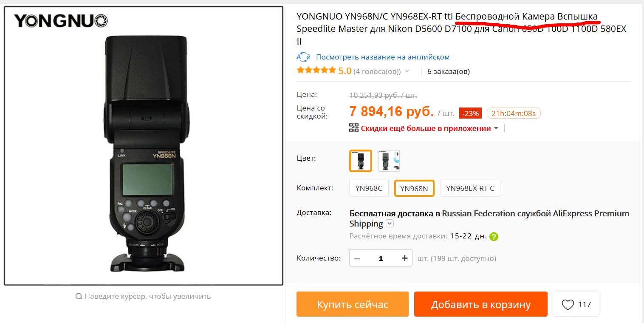The height and width of the screenshot is (323, 644).
Task: Click the YONGNUO logo on the image
Action: point(61,21)
